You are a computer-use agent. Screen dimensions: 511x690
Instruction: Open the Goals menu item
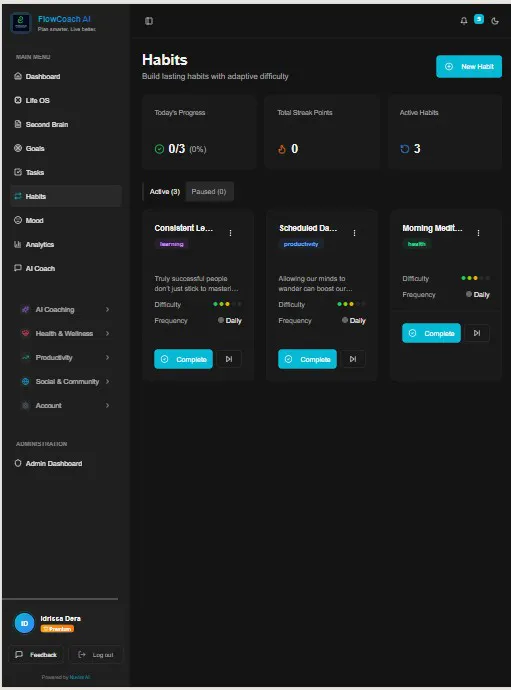(x=66, y=148)
